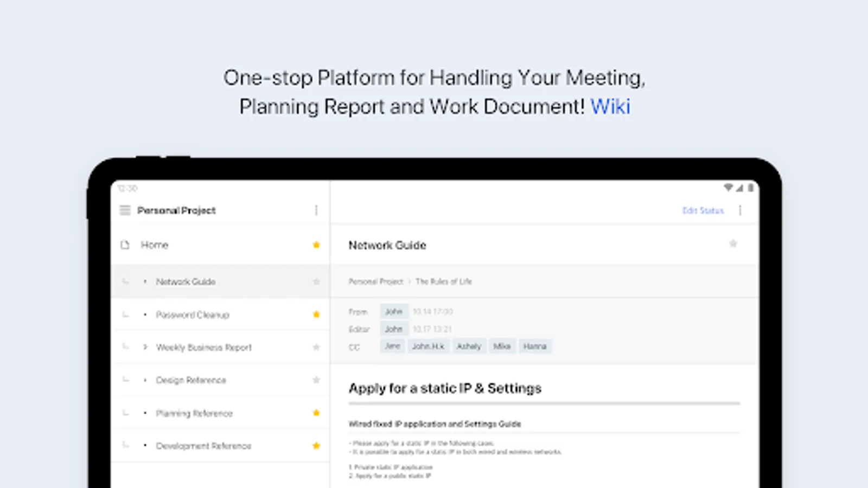This screenshot has height=488, width=868.
Task: Unstar the Development Reference page
Action: pos(316,446)
